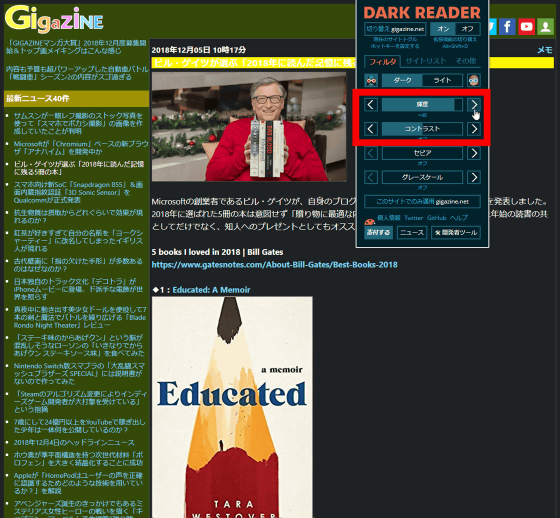Image resolution: width=560 pixels, height=518 pixels.
Task: Decrease grayscale with left arrow
Action: [371, 178]
